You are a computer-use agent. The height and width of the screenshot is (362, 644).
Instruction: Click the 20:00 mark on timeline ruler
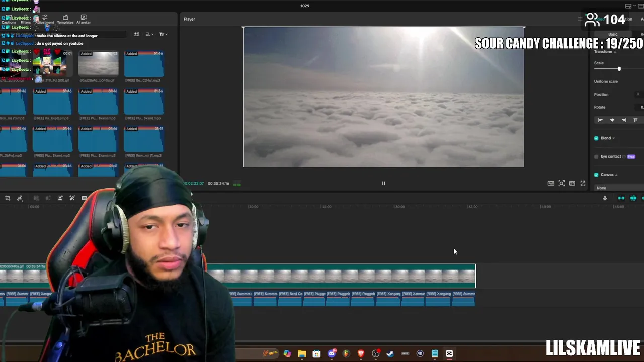[x=254, y=207]
